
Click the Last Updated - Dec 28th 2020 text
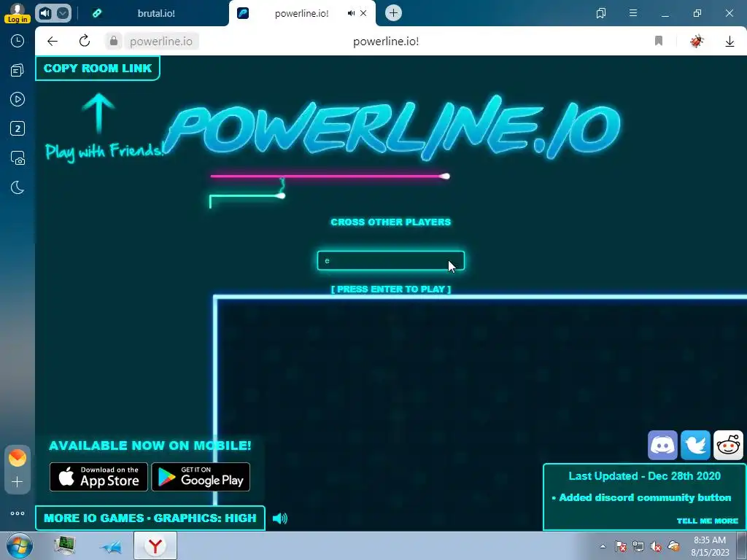pyautogui.click(x=645, y=476)
